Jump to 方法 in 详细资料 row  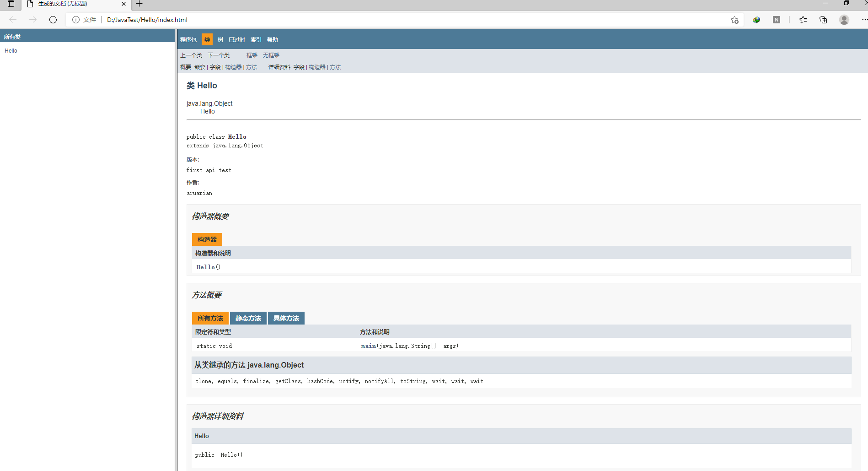pyautogui.click(x=335, y=67)
